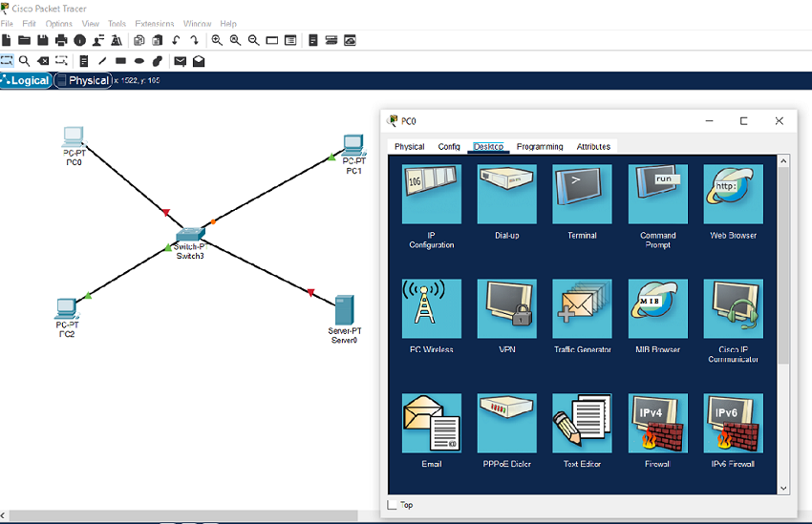Switch to the Programming tab
The image size is (812, 524).
[x=540, y=147]
